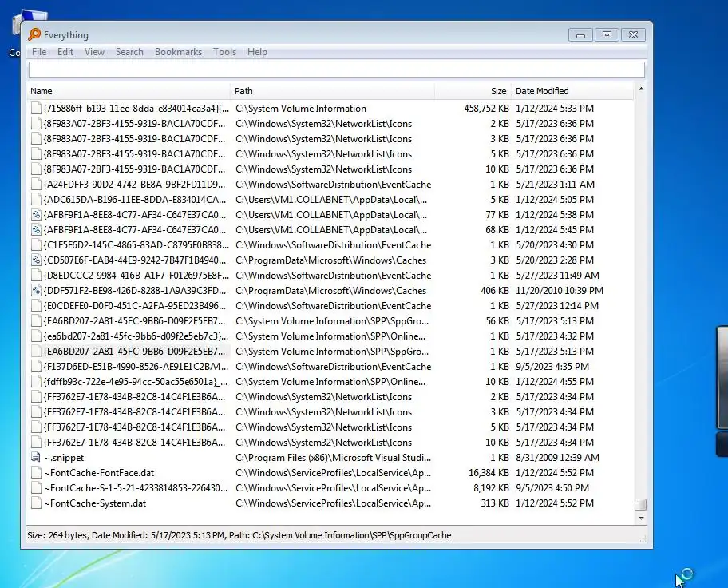Click the icon of the DDF571F2-BE98 file

click(x=36, y=291)
